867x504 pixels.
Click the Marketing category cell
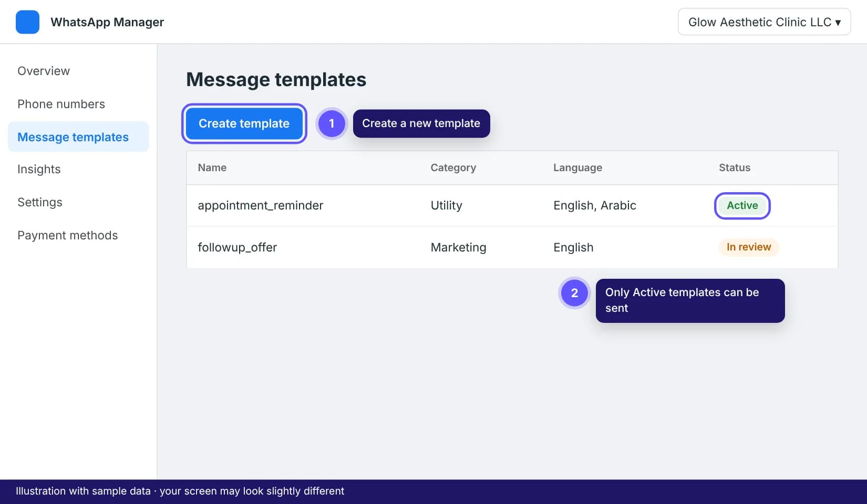click(458, 247)
